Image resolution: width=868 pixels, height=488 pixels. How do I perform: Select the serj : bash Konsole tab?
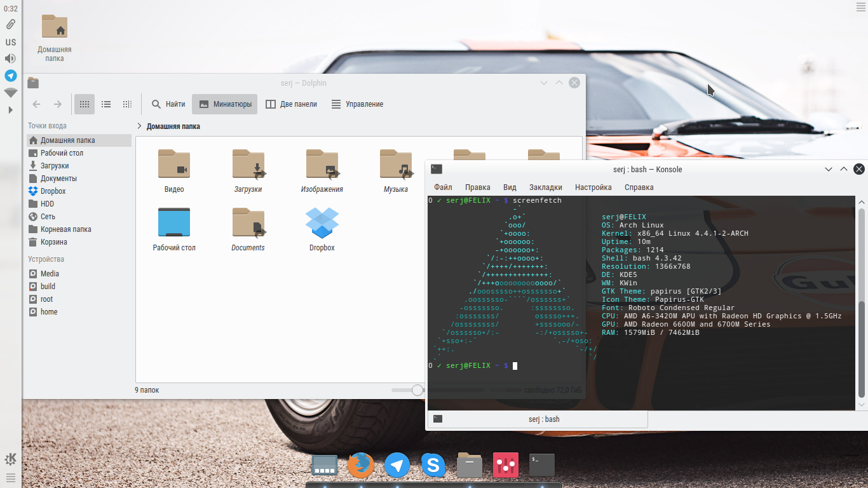click(538, 419)
